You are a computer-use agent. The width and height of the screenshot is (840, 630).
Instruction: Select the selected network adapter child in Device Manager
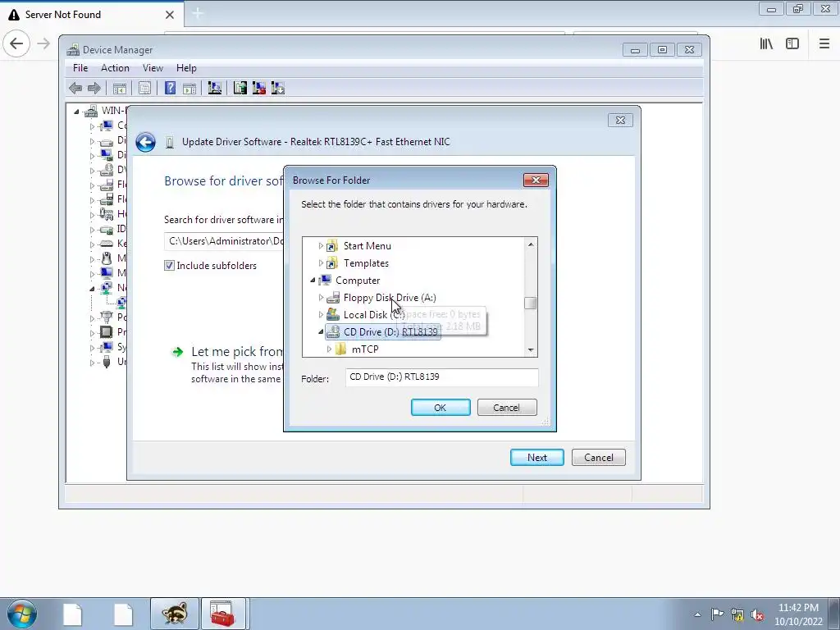pyautogui.click(x=121, y=303)
